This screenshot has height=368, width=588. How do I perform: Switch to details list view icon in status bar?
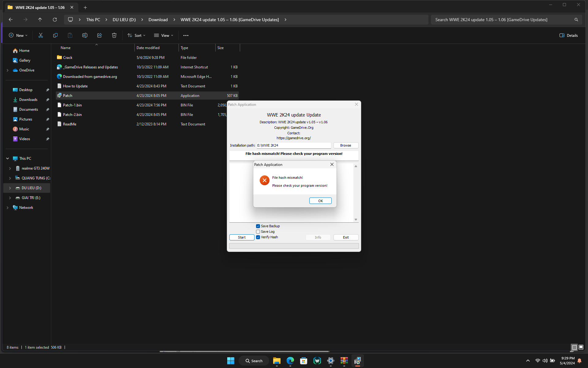click(574, 347)
